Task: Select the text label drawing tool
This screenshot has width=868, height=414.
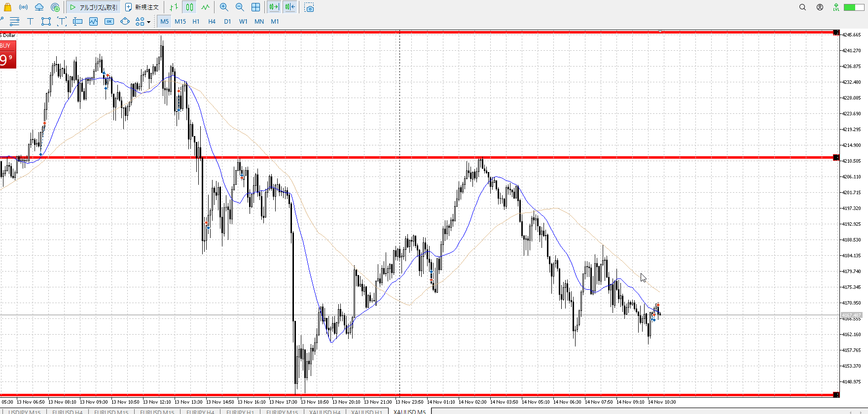Action: tap(30, 21)
